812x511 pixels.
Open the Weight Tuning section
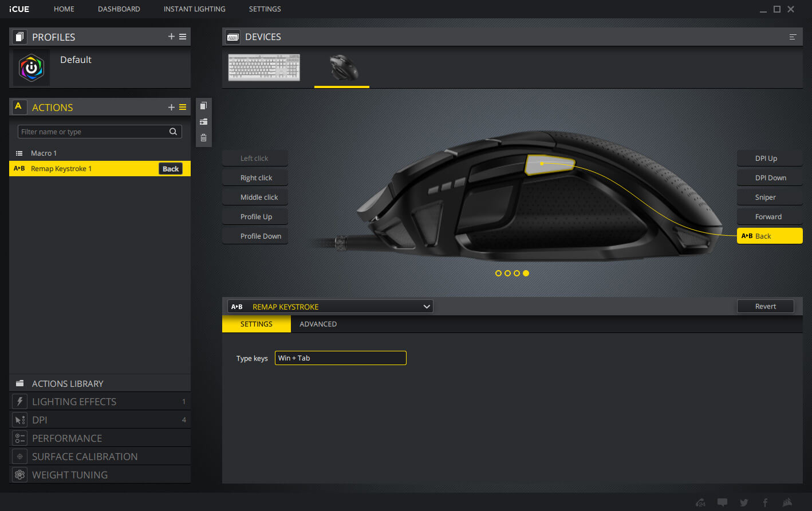(100, 475)
